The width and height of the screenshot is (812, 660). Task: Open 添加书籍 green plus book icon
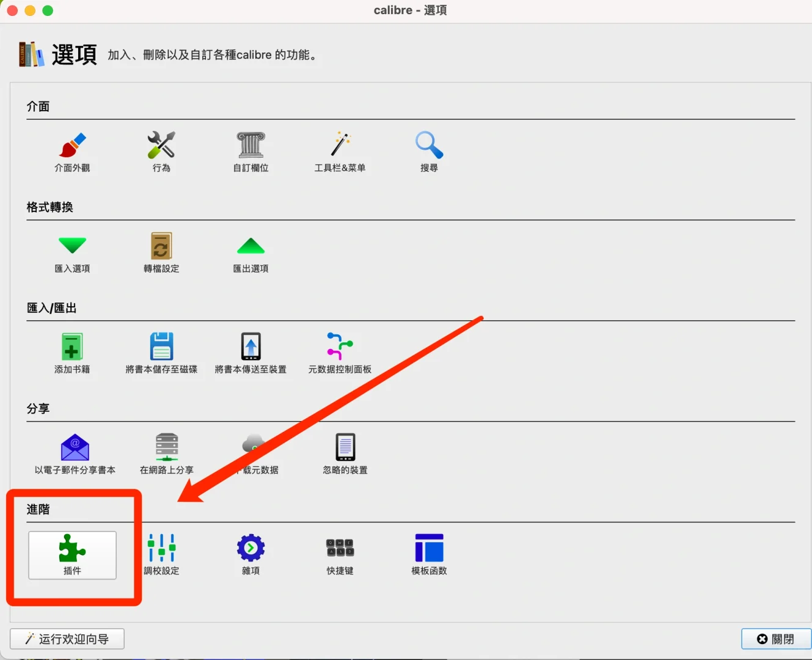(x=72, y=346)
